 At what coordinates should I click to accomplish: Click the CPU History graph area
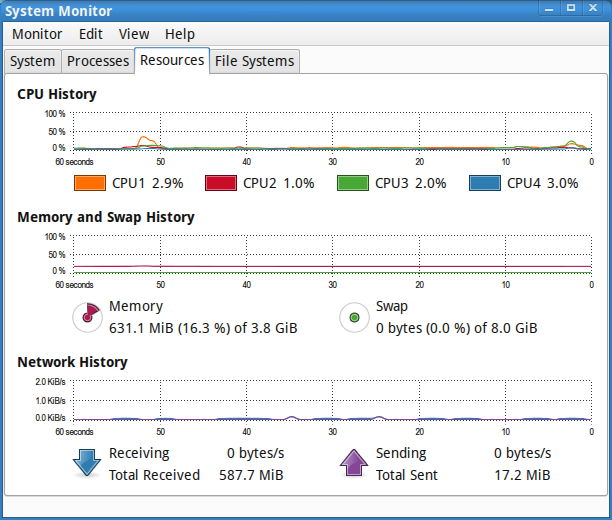click(x=330, y=131)
